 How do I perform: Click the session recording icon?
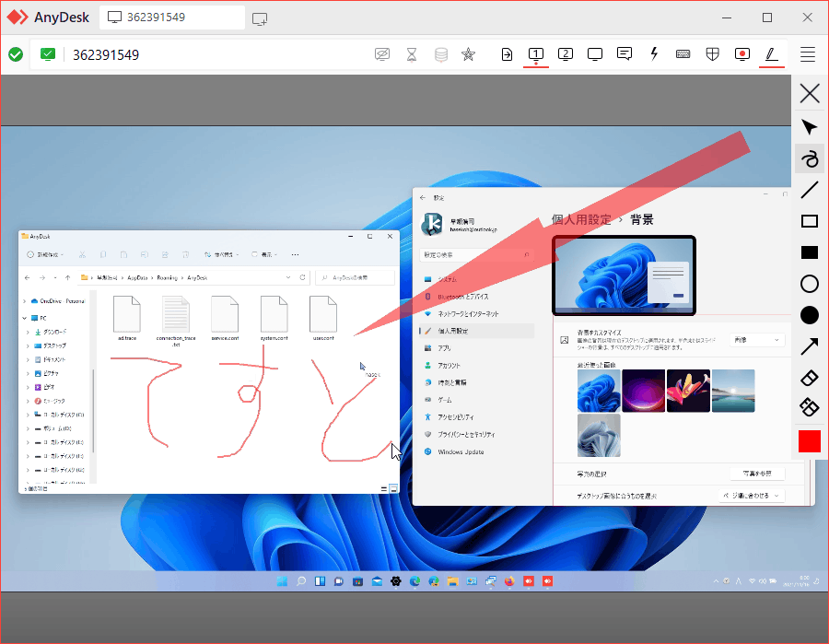point(742,54)
